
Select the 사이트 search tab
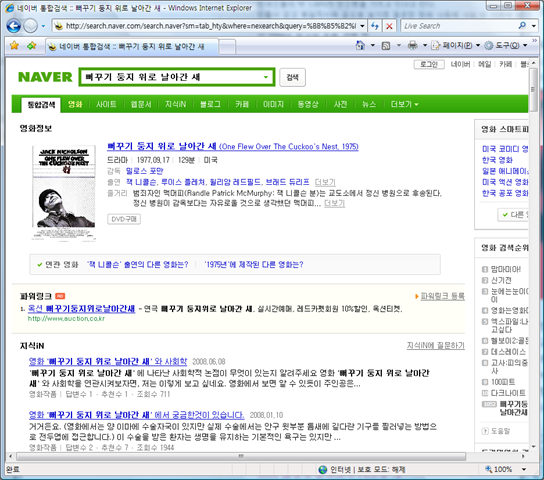click(106, 104)
